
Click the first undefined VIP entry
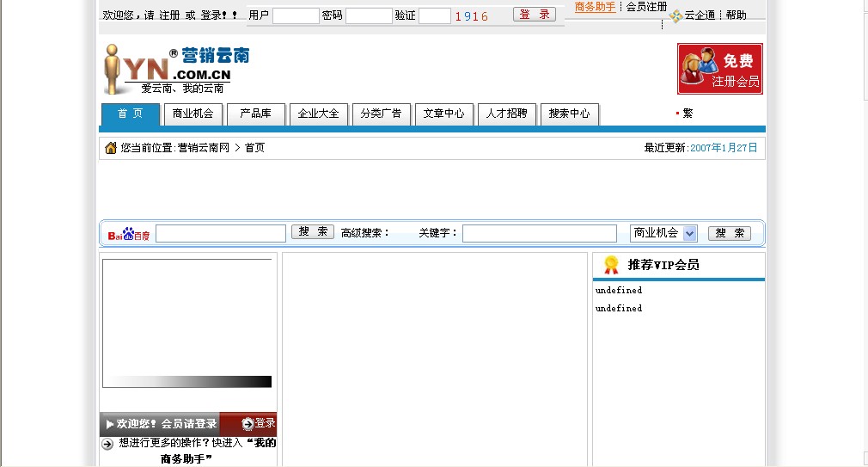[x=619, y=291]
